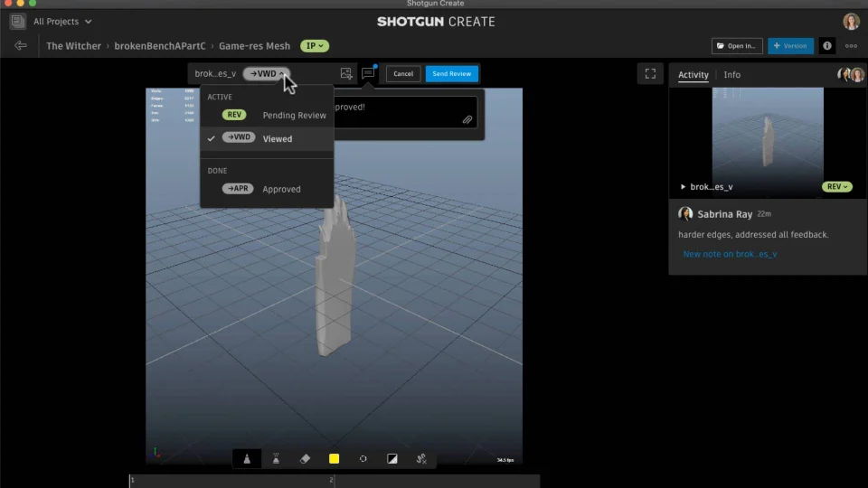Click the follower avatars in Activity panel
868x488 pixels.
pyautogui.click(x=851, y=74)
